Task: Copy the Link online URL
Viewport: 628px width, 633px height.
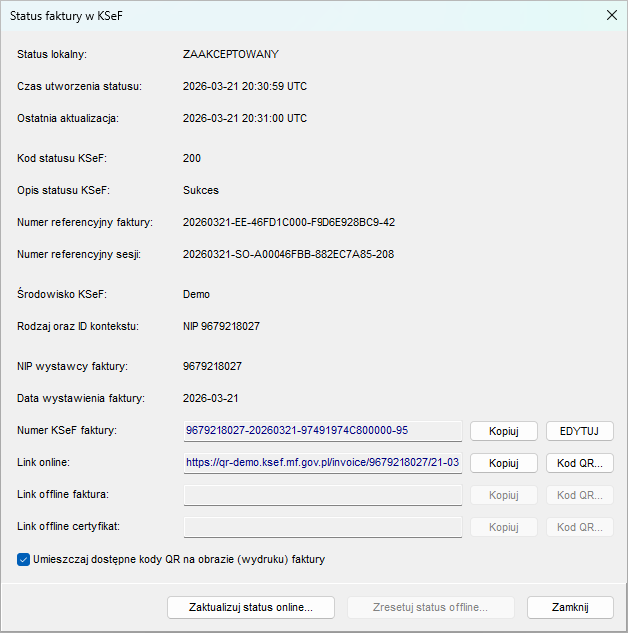Action: 504,463
